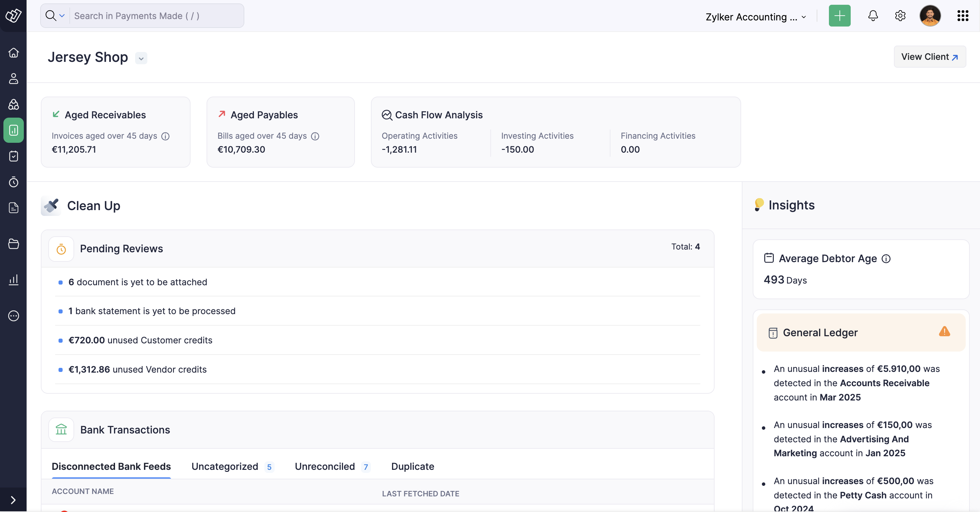Click the green plus button to create new
This screenshot has height=512, width=980.
[x=839, y=16]
